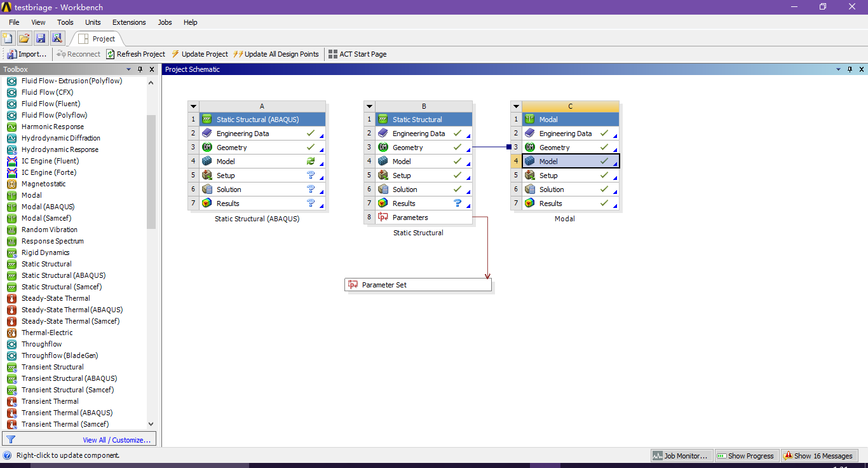Close the Toolbox panel

[x=152, y=69]
